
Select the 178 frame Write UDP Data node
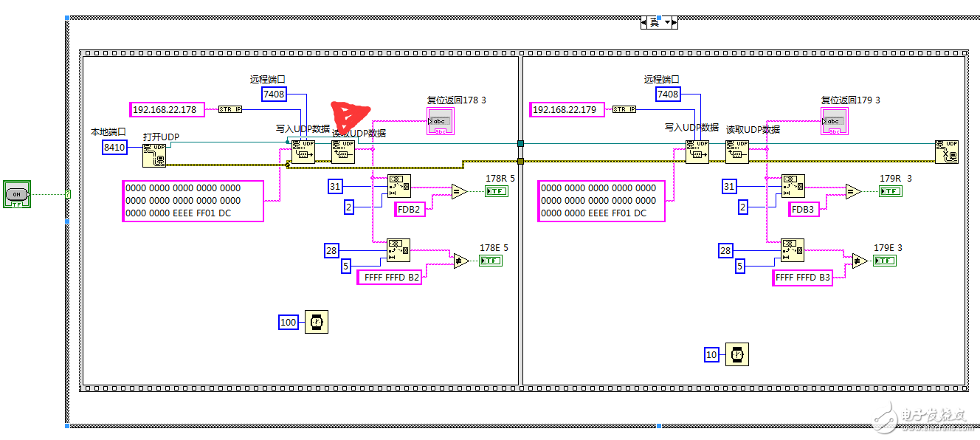(x=303, y=151)
